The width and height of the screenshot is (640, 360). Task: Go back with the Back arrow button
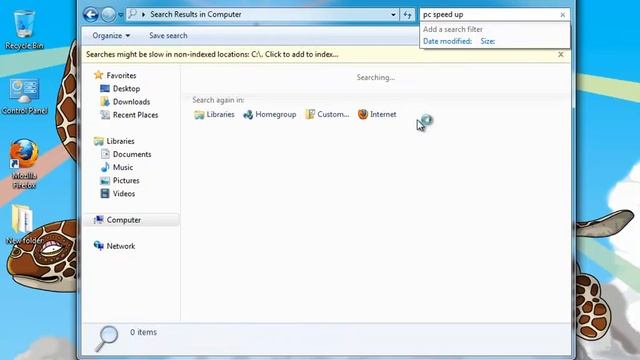(x=91, y=15)
